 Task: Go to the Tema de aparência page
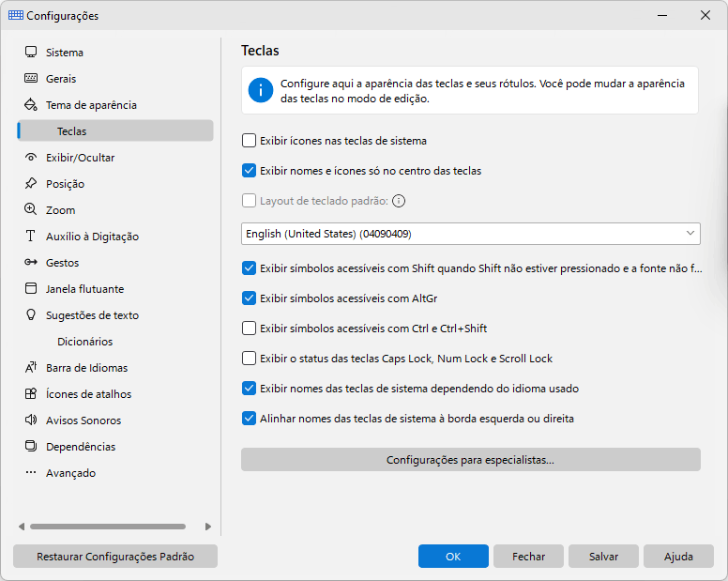[115, 105]
